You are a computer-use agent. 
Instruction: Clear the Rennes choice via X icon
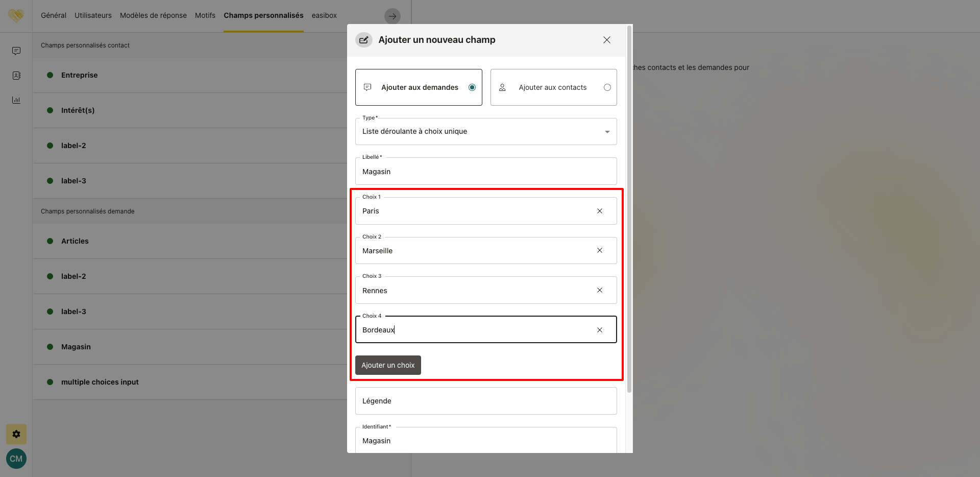tap(600, 290)
